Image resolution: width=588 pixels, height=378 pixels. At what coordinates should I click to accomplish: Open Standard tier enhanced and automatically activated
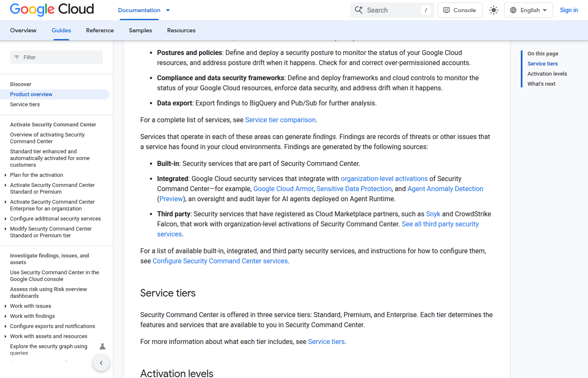point(50,158)
